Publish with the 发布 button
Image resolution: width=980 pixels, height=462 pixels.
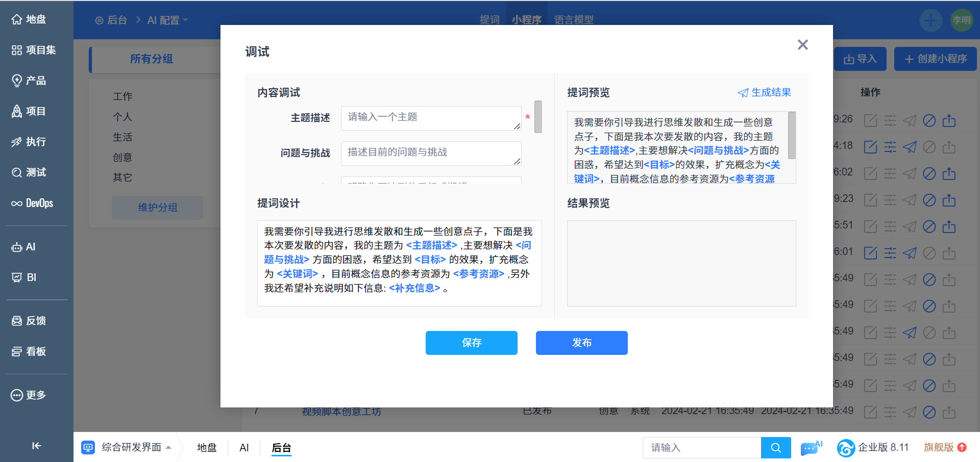(x=582, y=343)
